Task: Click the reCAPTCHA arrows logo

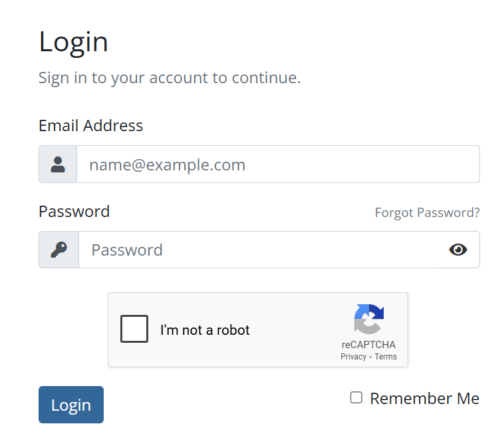Action: click(368, 319)
